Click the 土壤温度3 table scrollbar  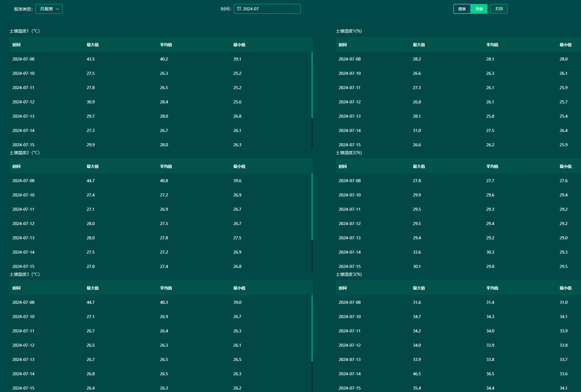(x=312, y=328)
